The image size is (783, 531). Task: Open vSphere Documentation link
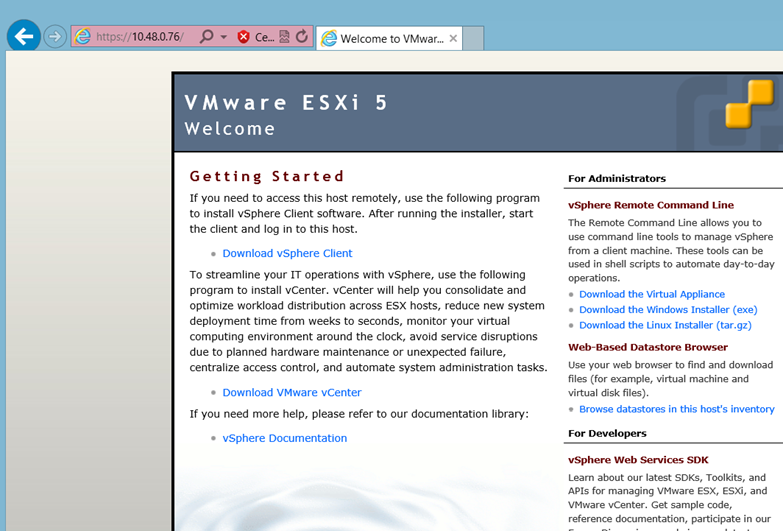click(x=285, y=438)
